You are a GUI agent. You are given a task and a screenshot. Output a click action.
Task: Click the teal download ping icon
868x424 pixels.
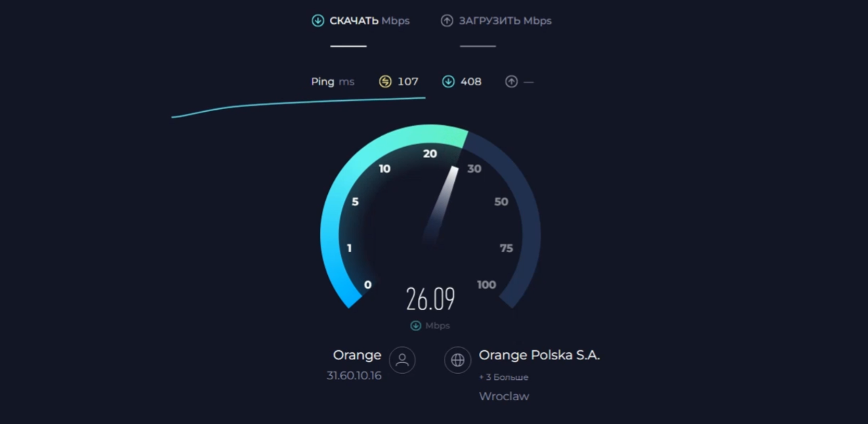pyautogui.click(x=448, y=82)
